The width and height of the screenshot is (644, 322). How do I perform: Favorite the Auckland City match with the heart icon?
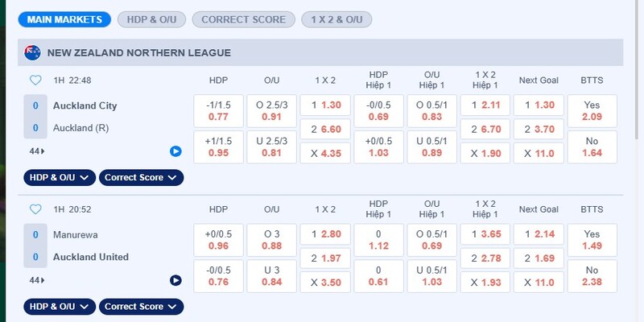(x=35, y=80)
